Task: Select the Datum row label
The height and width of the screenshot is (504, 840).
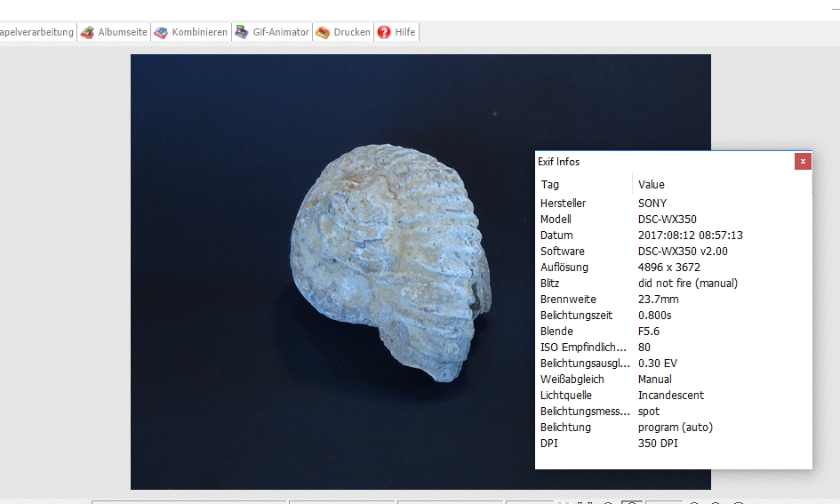Action: coord(556,236)
